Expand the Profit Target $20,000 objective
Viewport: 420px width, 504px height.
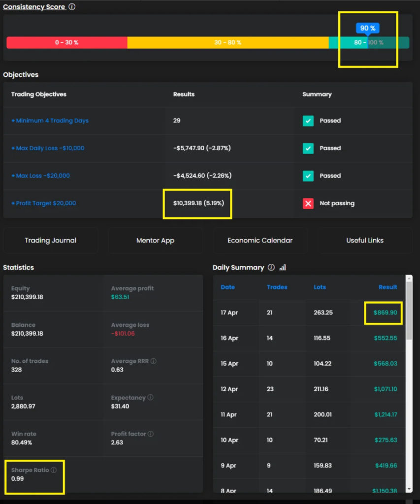pos(44,203)
